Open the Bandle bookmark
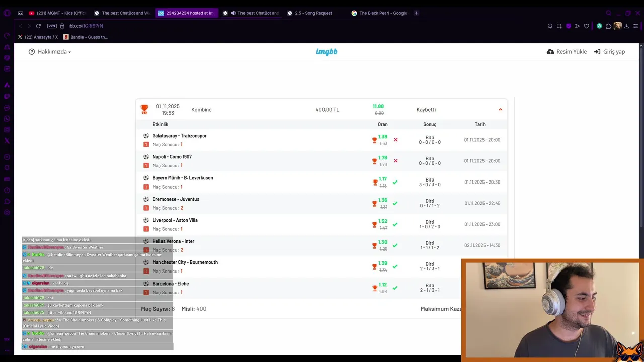 point(86,37)
